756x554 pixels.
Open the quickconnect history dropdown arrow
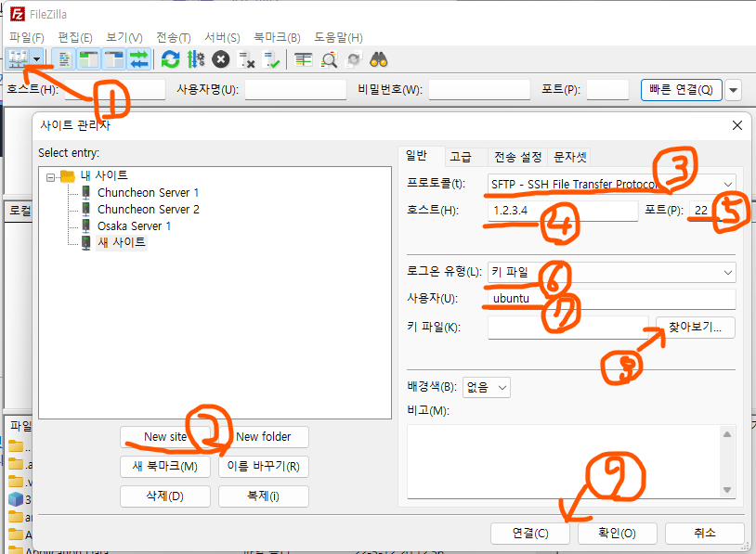(x=734, y=90)
